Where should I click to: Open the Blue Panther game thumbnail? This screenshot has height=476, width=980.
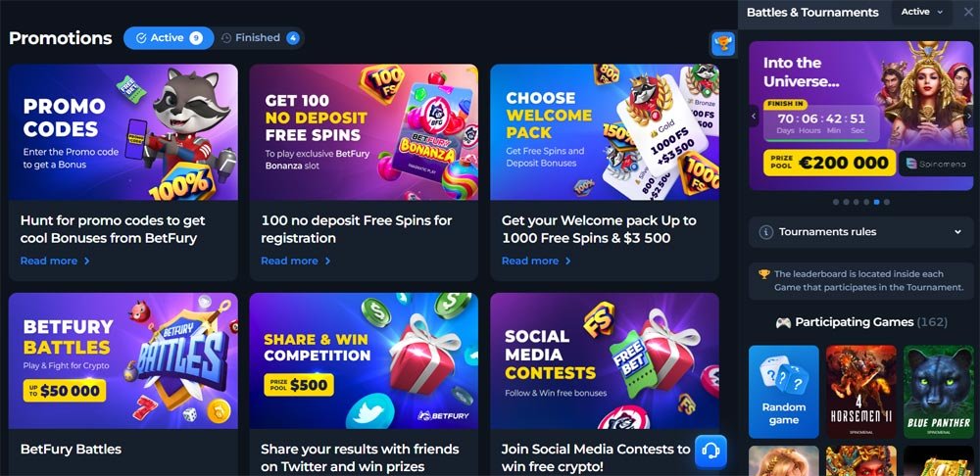(939, 392)
